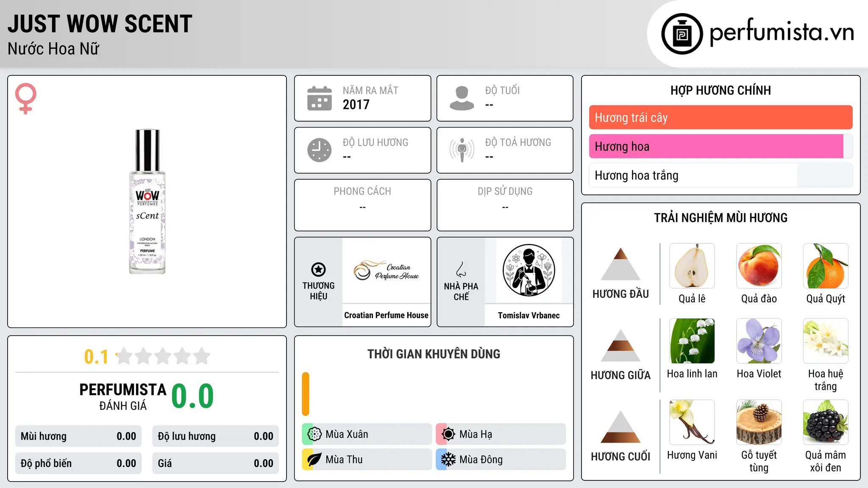
Task: Select the Quả đào peach note image
Action: [x=759, y=266]
